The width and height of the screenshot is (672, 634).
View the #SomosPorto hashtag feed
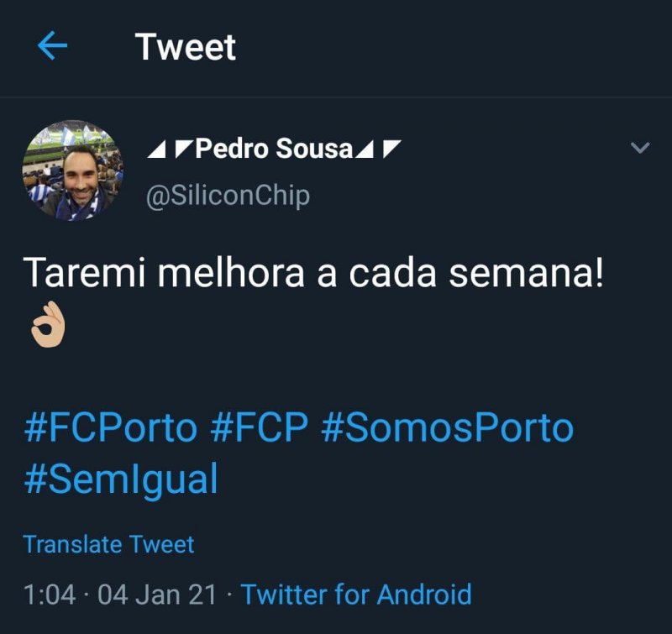click(447, 428)
